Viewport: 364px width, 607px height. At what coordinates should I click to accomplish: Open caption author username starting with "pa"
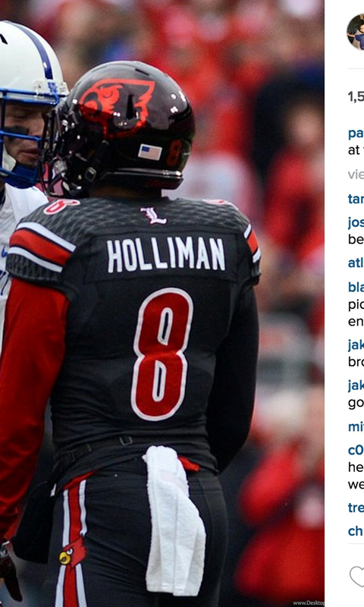click(356, 134)
